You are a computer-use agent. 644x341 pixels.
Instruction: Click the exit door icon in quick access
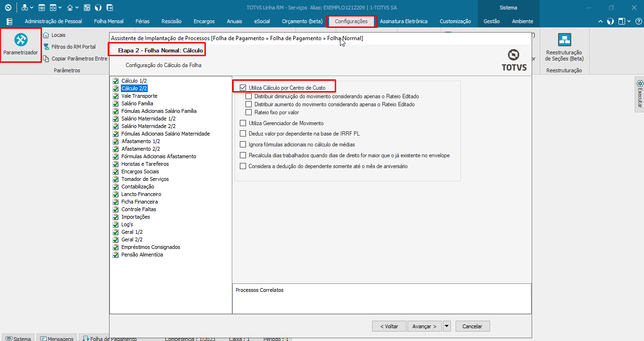[x=110, y=8]
